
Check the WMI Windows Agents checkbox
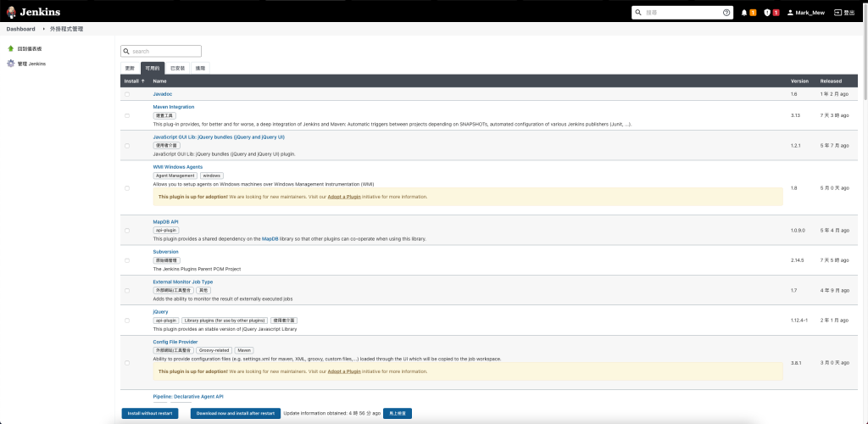coord(127,188)
